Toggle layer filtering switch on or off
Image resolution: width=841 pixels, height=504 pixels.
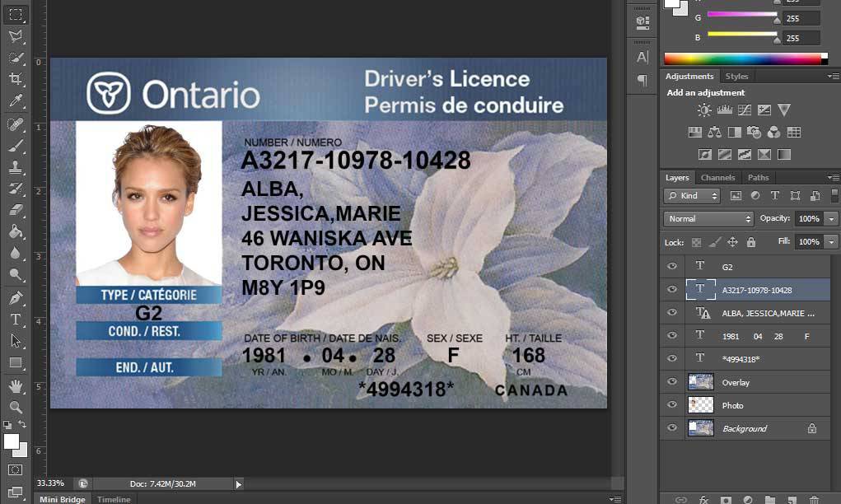[x=834, y=196]
